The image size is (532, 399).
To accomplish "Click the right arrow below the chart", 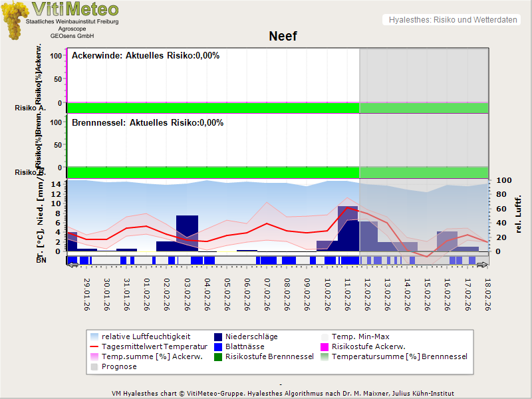I will coord(484,265).
